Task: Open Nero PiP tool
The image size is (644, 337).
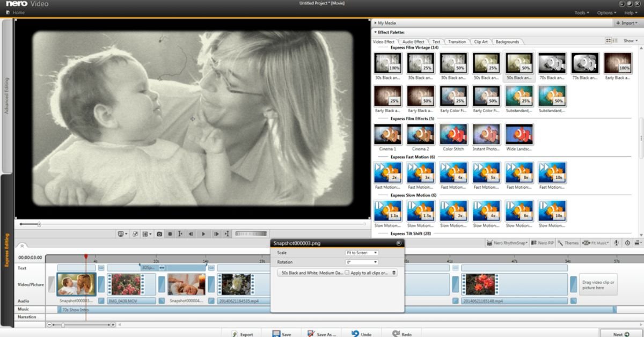Action: pos(544,243)
